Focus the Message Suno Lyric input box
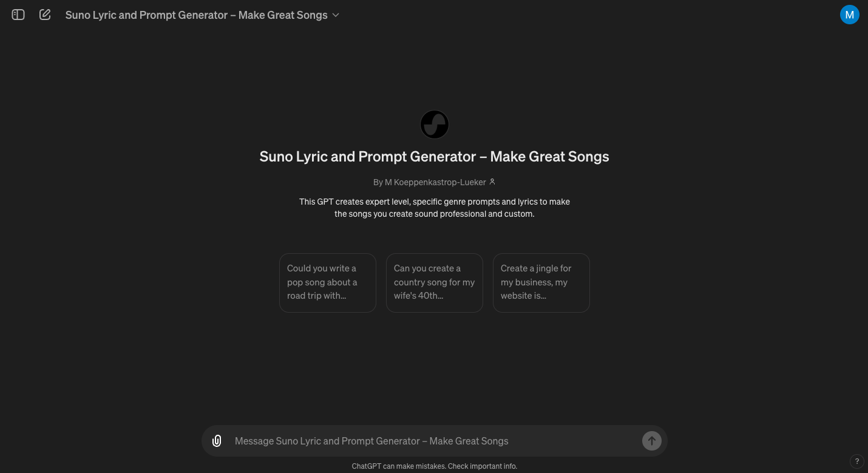Image resolution: width=868 pixels, height=473 pixels. tap(434, 441)
